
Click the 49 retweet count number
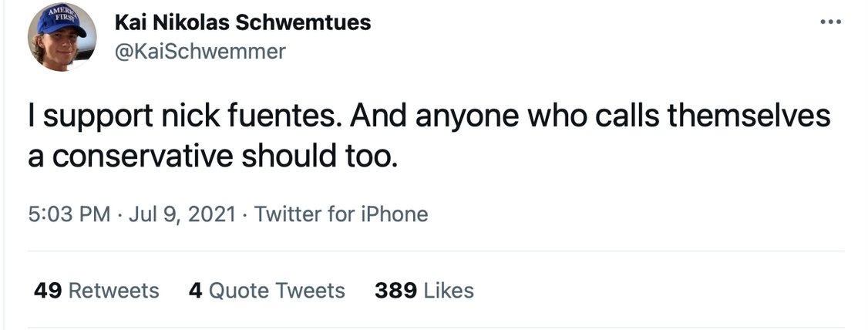[x=48, y=290]
